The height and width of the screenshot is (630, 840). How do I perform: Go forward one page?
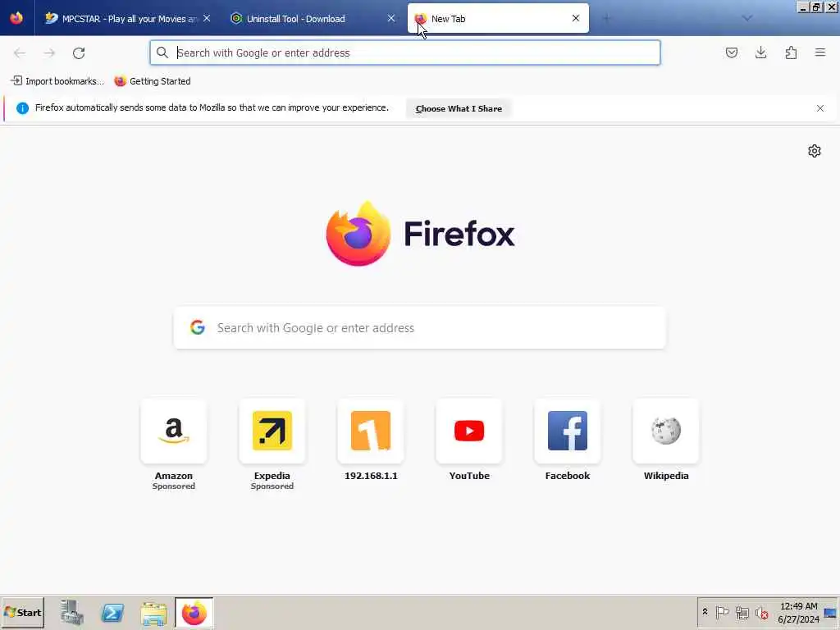pyautogui.click(x=49, y=53)
